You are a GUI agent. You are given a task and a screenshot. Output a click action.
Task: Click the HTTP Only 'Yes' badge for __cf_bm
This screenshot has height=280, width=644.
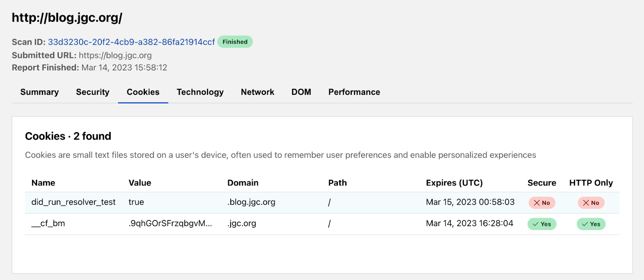click(x=591, y=224)
